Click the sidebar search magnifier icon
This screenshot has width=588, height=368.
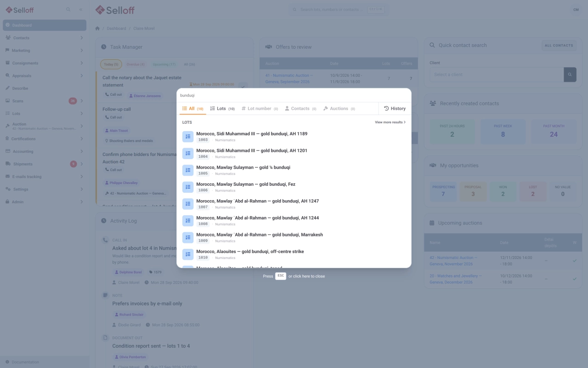click(68, 9)
